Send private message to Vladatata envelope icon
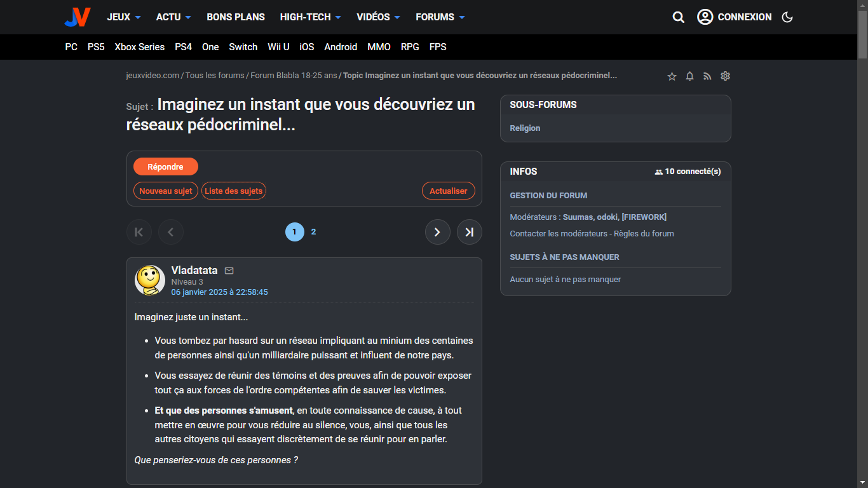The image size is (868, 488). (229, 271)
